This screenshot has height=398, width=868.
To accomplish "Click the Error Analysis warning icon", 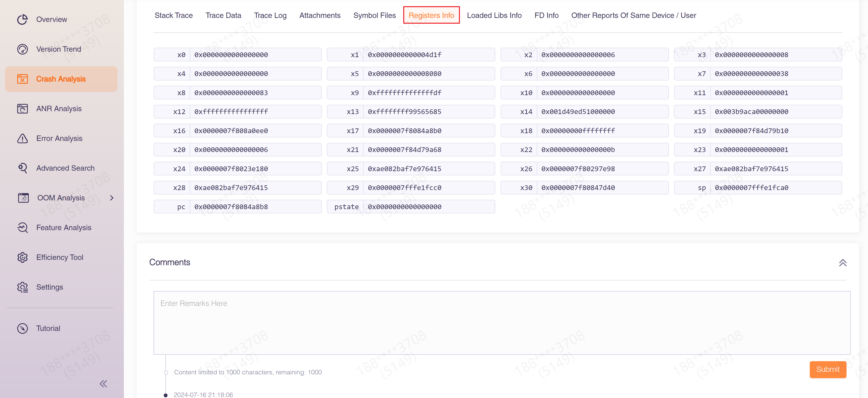I will (22, 139).
